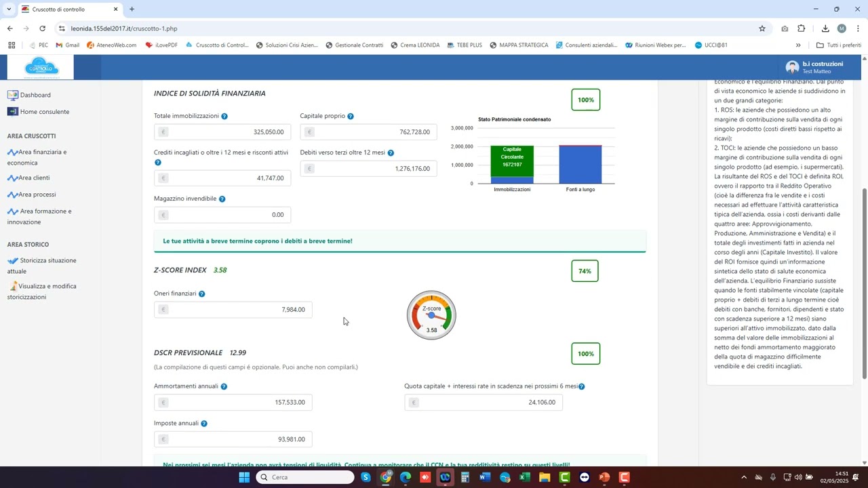
Task: Expand the b.i costruzioni user menu
Action: click(x=814, y=67)
